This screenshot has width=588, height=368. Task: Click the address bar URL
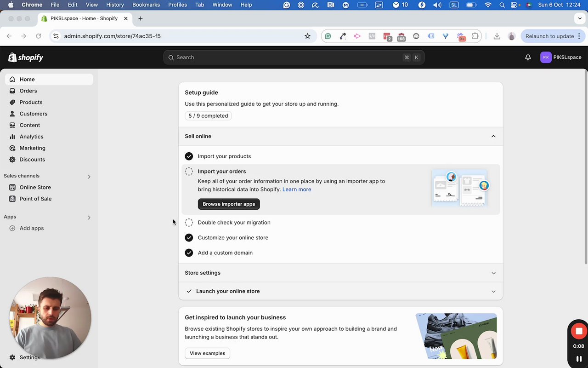click(112, 36)
